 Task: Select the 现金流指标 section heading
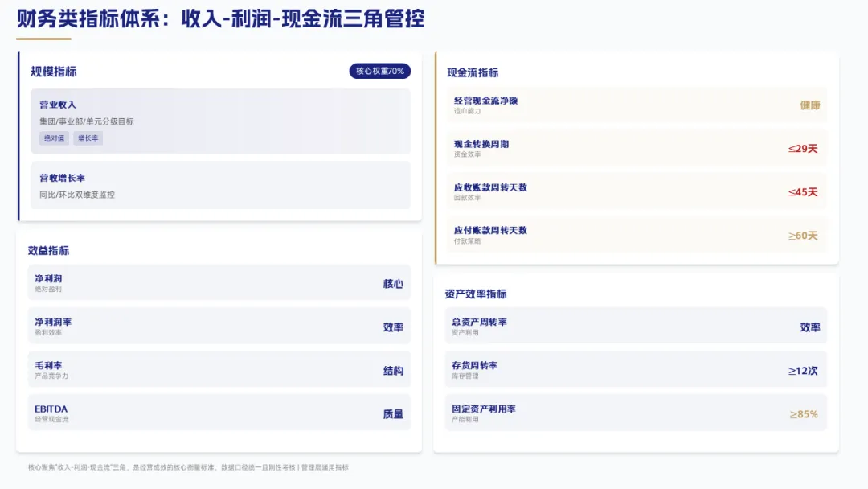(473, 72)
